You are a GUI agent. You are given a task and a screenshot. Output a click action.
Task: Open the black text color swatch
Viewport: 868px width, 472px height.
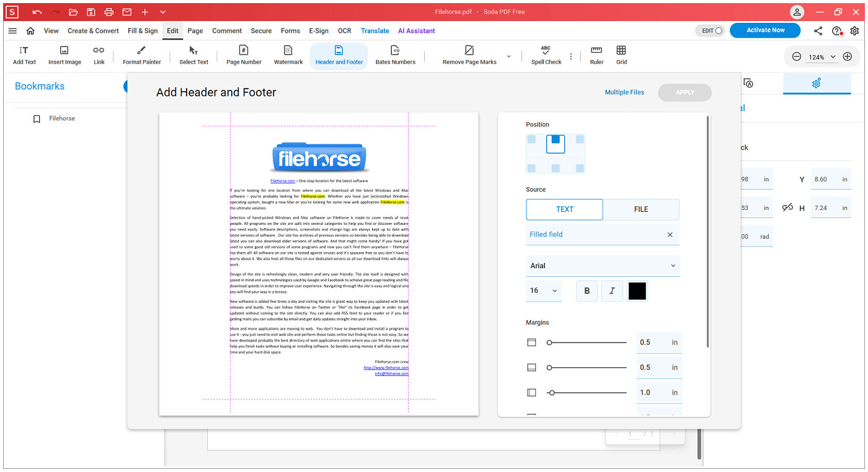tap(637, 291)
